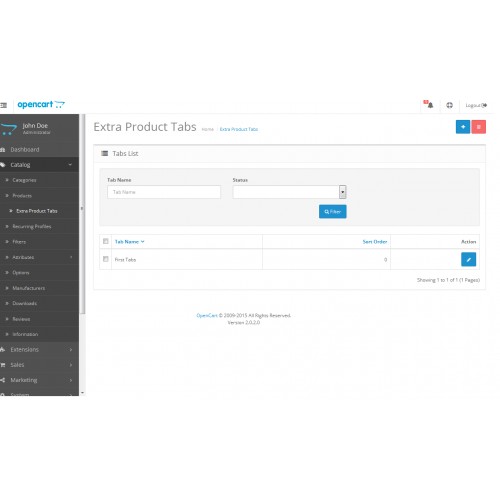Viewport: 500px width, 500px height.
Task: Open Categories in the sidebar
Action: (39, 180)
